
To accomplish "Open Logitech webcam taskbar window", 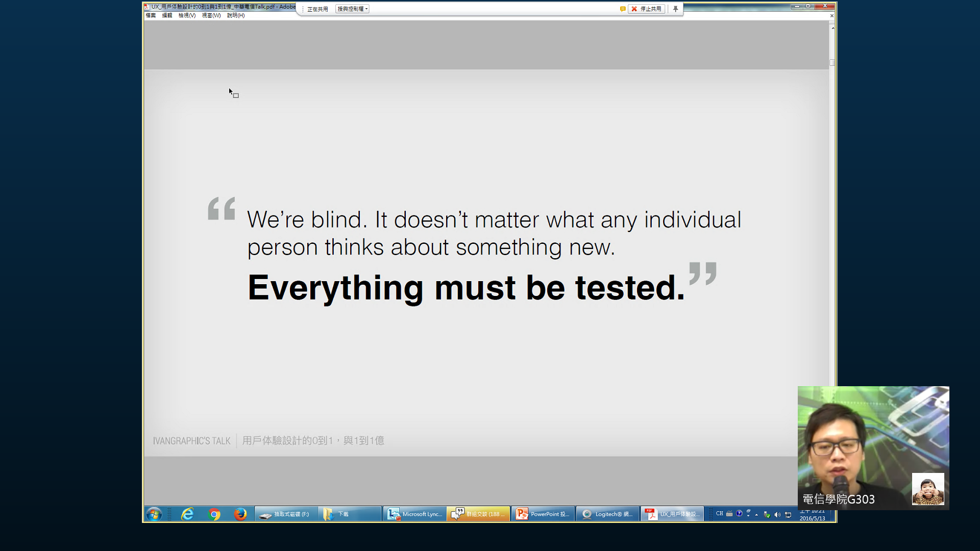I will [607, 514].
